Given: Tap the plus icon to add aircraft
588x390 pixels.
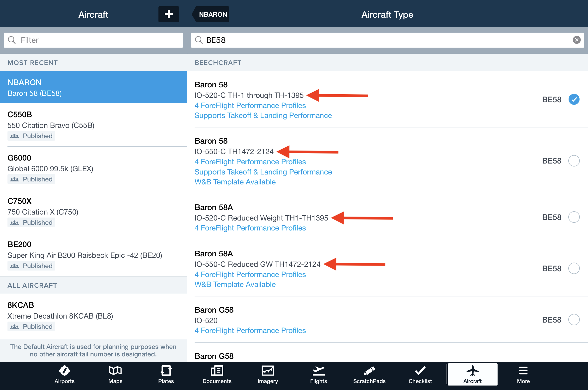Looking at the screenshot, I should 168,14.
